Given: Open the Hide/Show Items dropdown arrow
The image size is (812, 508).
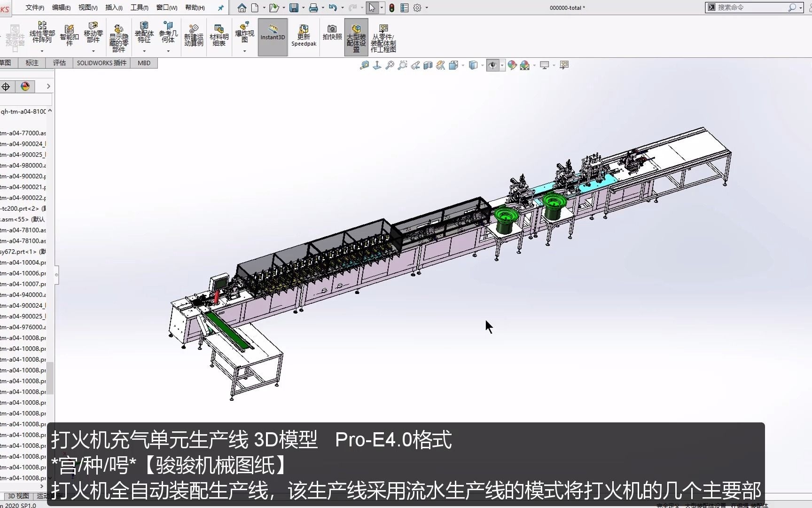Looking at the screenshot, I should (x=502, y=65).
